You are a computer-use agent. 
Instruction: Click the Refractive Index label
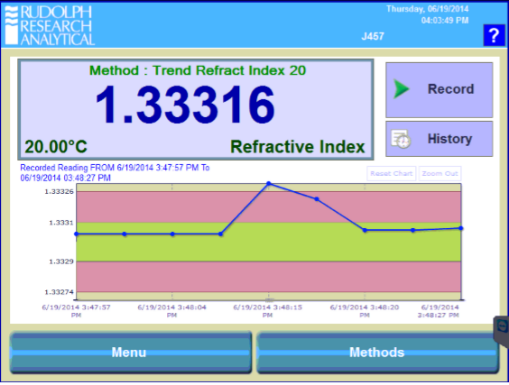[298, 147]
